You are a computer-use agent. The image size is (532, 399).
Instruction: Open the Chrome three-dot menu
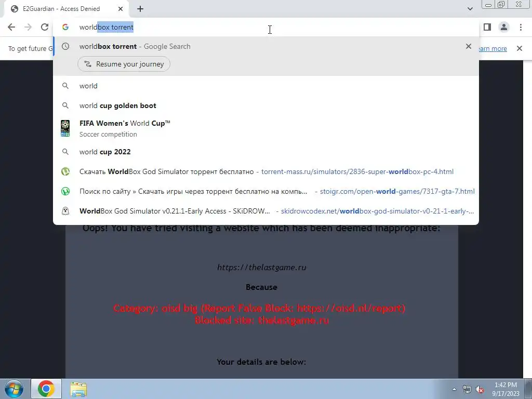(x=521, y=27)
